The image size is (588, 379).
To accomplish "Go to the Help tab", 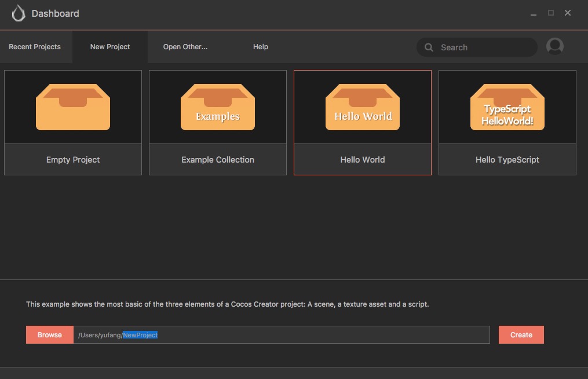I will tap(260, 47).
